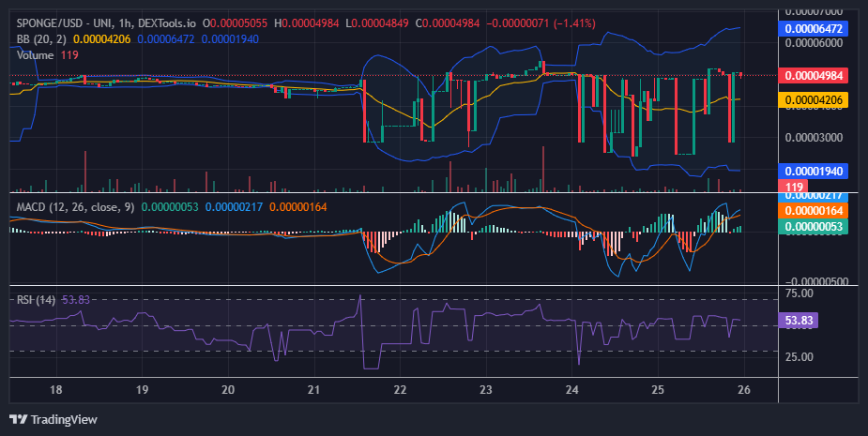868x436 pixels.
Task: Click the close price value C0.00004984
Action: 448,23
